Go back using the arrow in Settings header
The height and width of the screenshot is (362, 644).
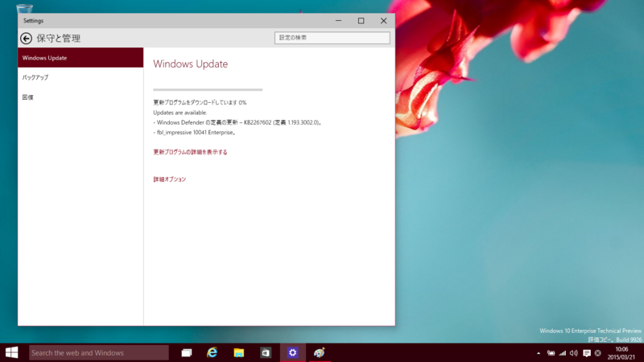coord(27,38)
